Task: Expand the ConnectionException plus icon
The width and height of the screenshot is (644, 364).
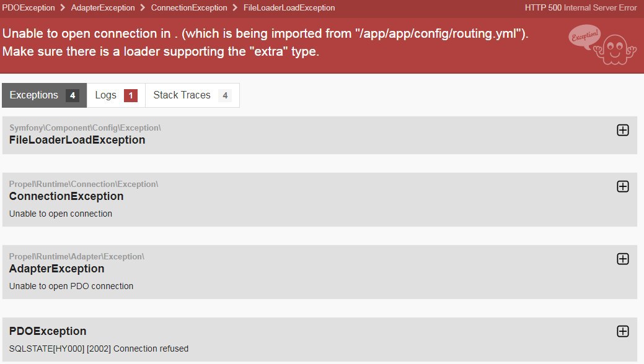Action: pos(623,186)
